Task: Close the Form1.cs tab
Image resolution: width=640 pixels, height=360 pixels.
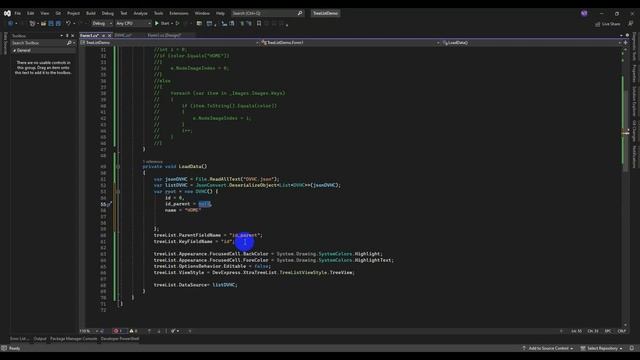Action: coord(109,36)
